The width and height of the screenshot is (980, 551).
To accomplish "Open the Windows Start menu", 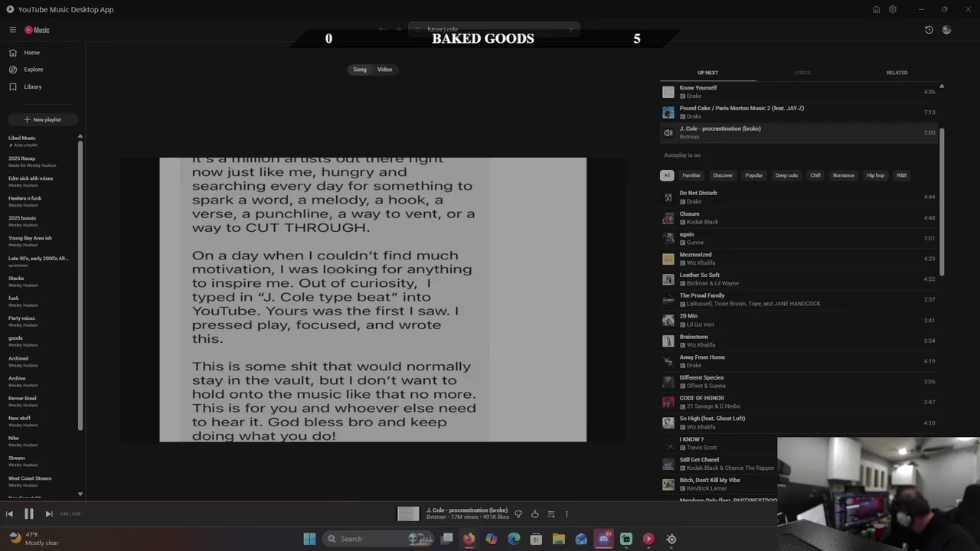I will pyautogui.click(x=309, y=539).
